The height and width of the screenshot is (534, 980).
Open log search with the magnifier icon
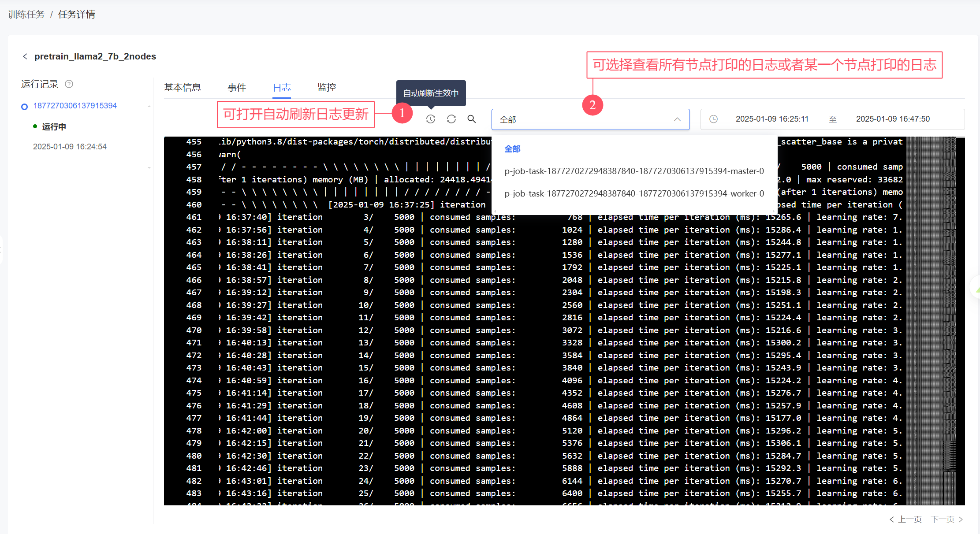pos(472,119)
